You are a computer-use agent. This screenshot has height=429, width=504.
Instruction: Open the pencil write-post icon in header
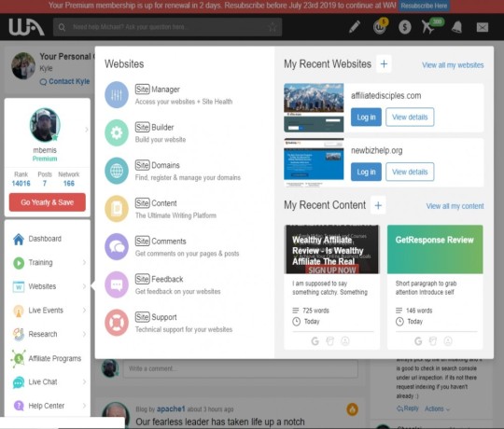355,27
